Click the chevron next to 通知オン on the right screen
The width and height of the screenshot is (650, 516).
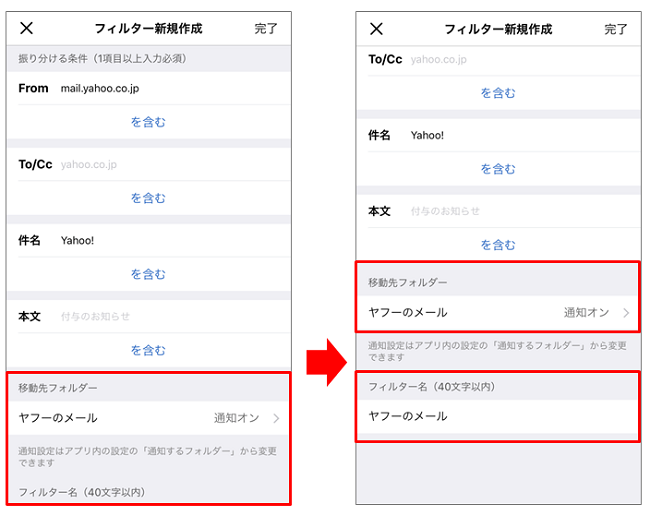coord(626,313)
